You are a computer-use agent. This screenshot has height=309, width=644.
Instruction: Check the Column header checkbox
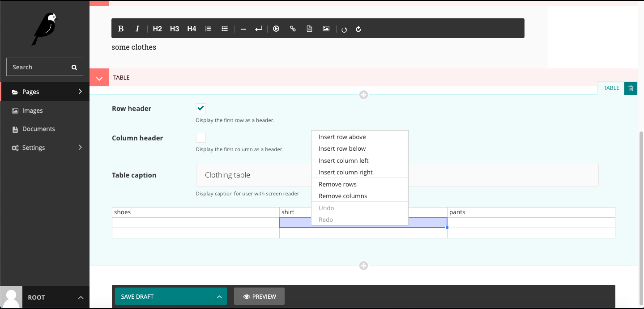[x=201, y=138]
